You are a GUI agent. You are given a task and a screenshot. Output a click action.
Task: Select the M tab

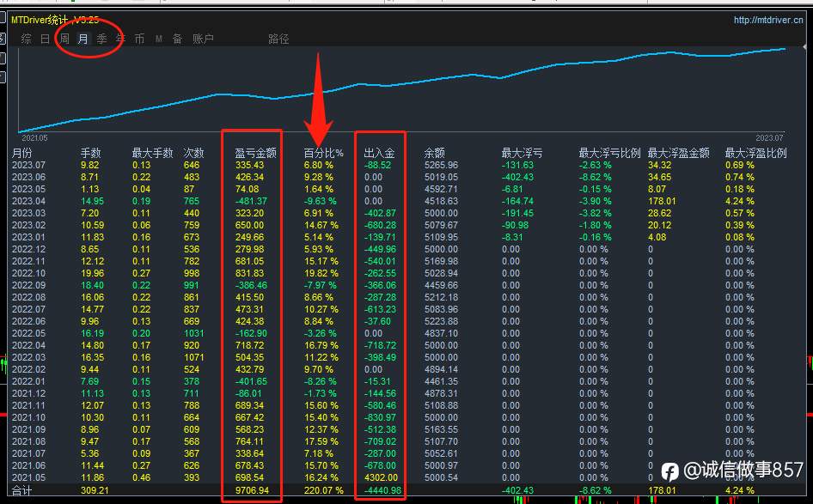pyautogui.click(x=159, y=39)
